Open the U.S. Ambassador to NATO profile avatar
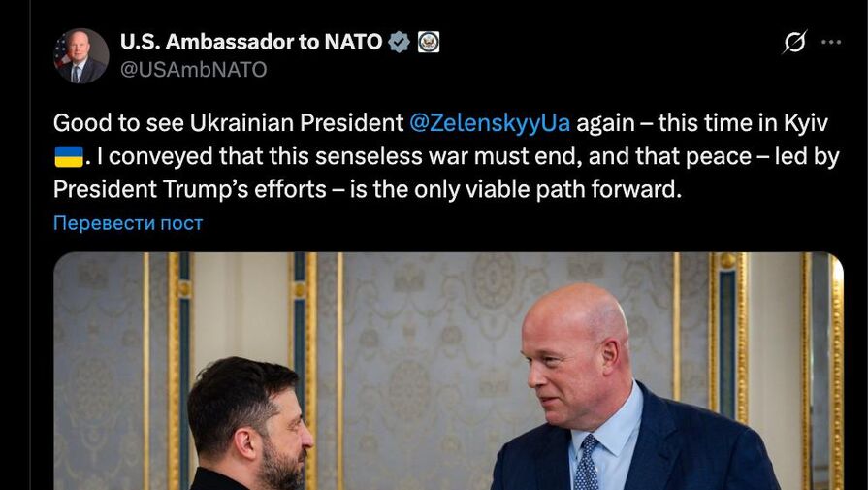868x490 pixels. (x=80, y=56)
